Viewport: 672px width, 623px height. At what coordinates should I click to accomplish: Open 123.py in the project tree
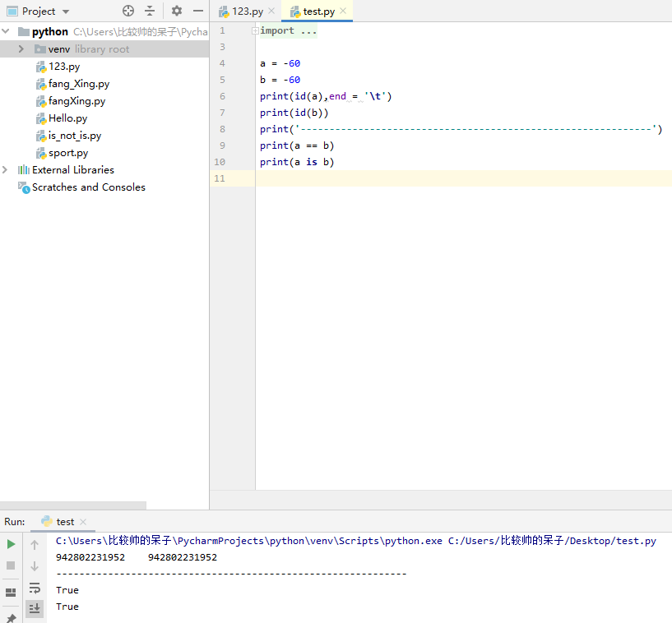coord(64,67)
